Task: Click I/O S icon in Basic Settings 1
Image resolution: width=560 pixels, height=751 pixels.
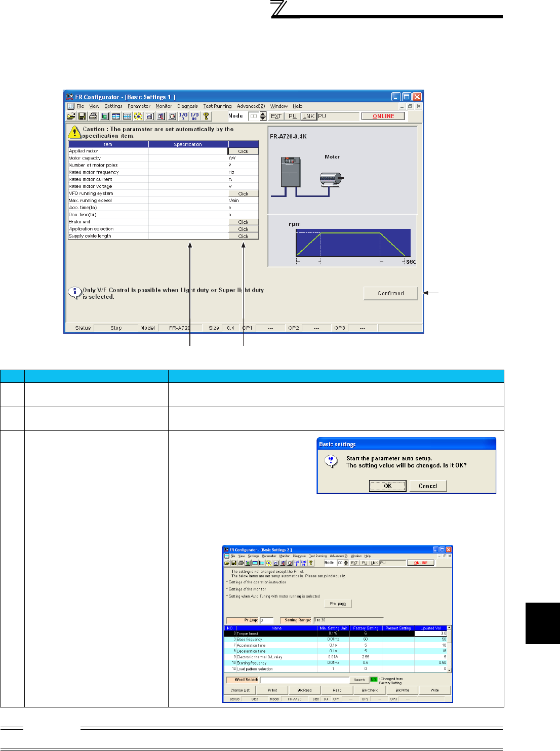Action: point(183,116)
